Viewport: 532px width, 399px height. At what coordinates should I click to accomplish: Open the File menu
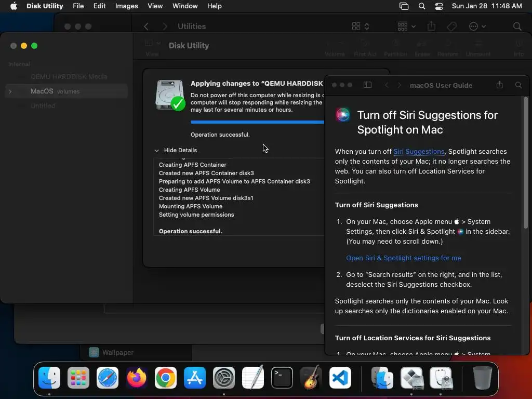[78, 6]
